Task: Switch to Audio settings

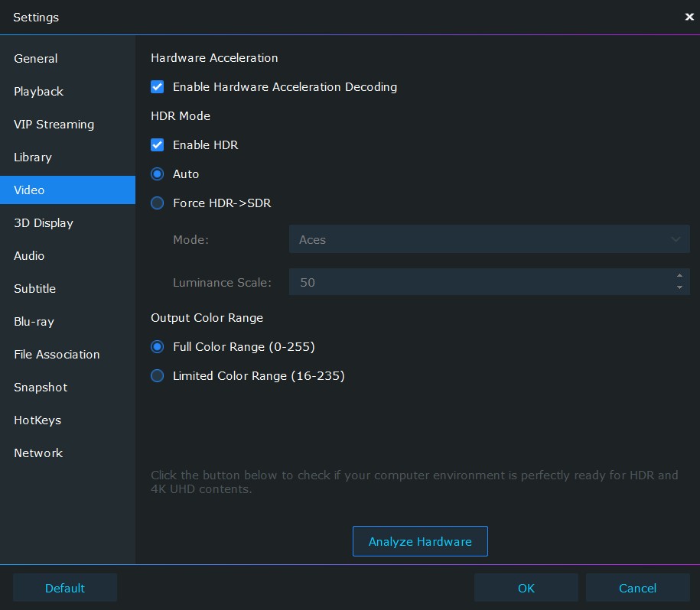Action: pyautogui.click(x=67, y=256)
